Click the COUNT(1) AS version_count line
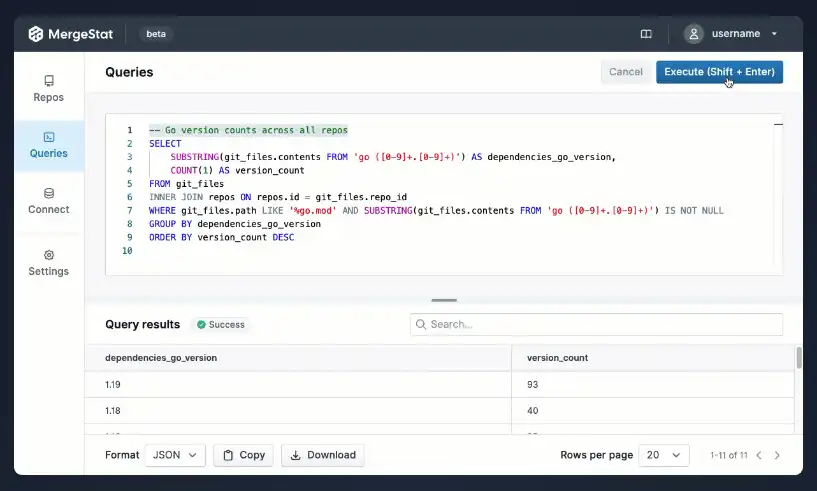This screenshot has height=491, width=817. (237, 170)
